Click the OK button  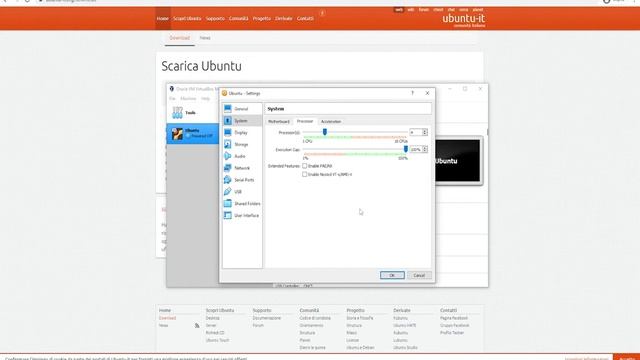click(x=392, y=275)
